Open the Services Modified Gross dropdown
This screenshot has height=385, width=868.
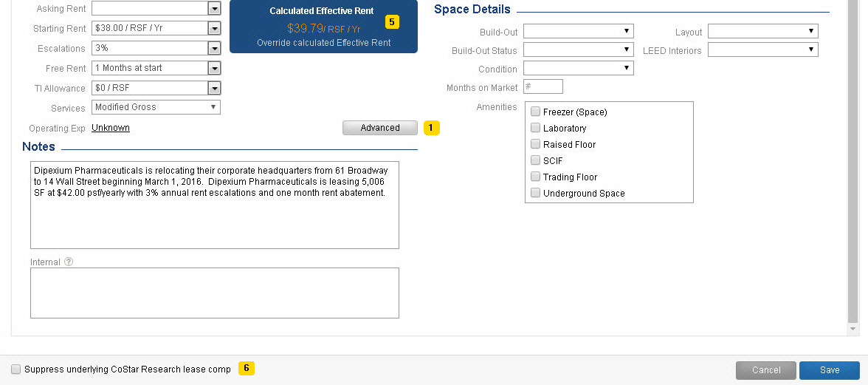click(156, 107)
